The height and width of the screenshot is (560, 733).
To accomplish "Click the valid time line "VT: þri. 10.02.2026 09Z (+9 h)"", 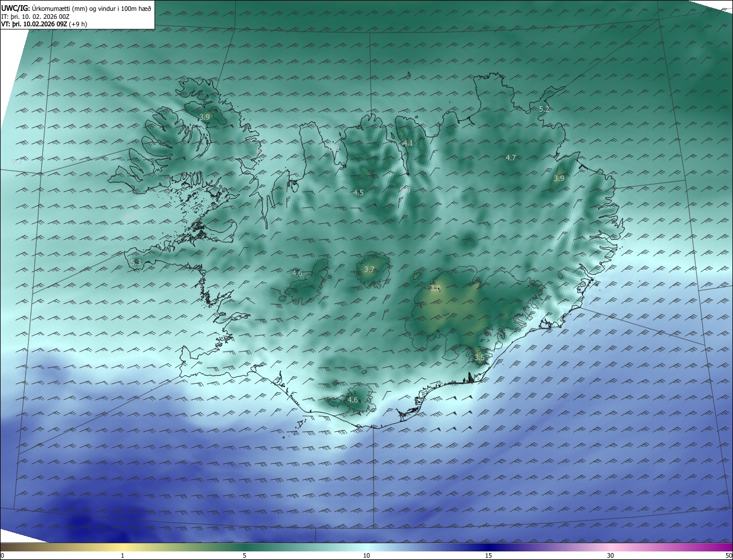I will (44, 25).
